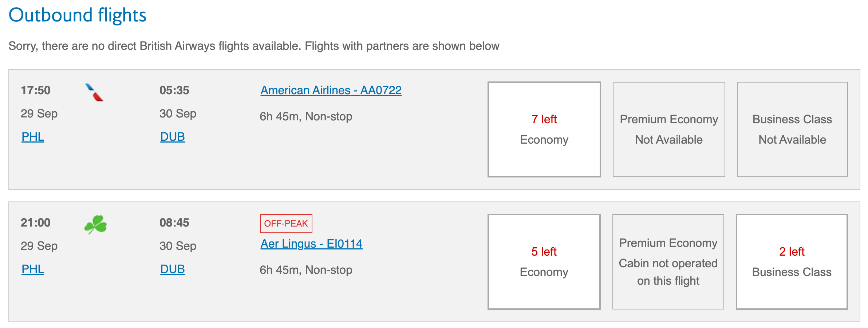Click unavailable Business Class on American flight
Image resolution: width=868 pixels, height=328 pixels.
tap(792, 129)
